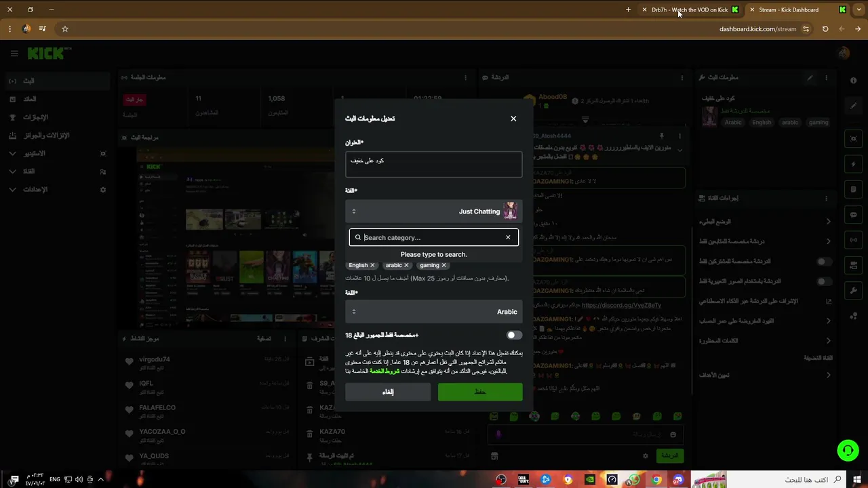
Task: Open a new browser tab
Action: tap(628, 9)
